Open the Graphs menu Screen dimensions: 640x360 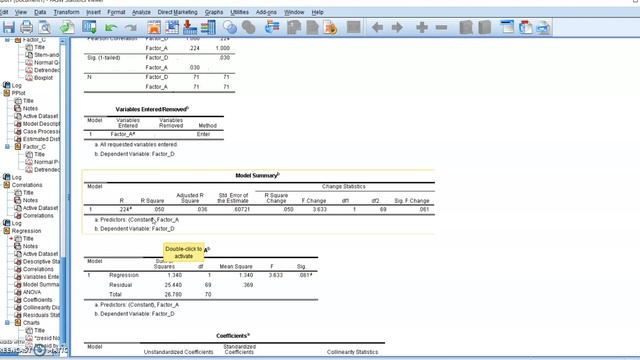click(x=214, y=12)
